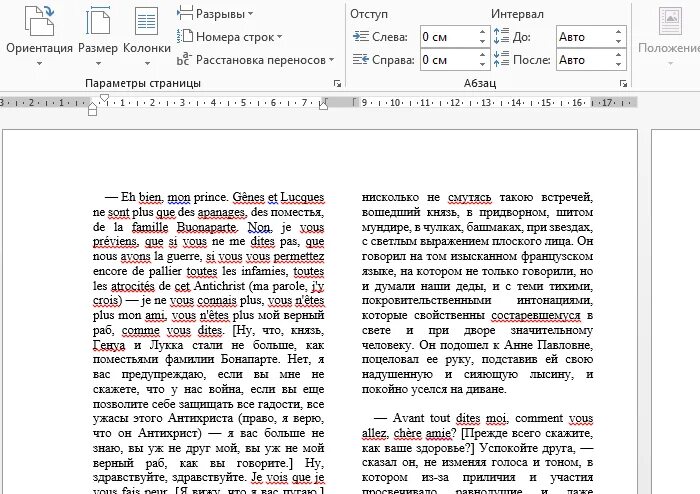Expand the Разрывы dropdown arrow

[250, 14]
